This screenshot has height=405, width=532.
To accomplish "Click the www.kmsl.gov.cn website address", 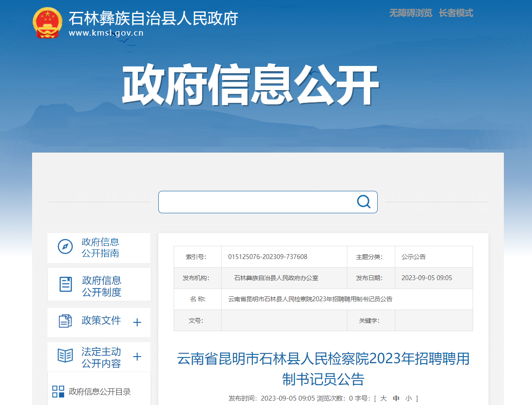I will coord(106,33).
